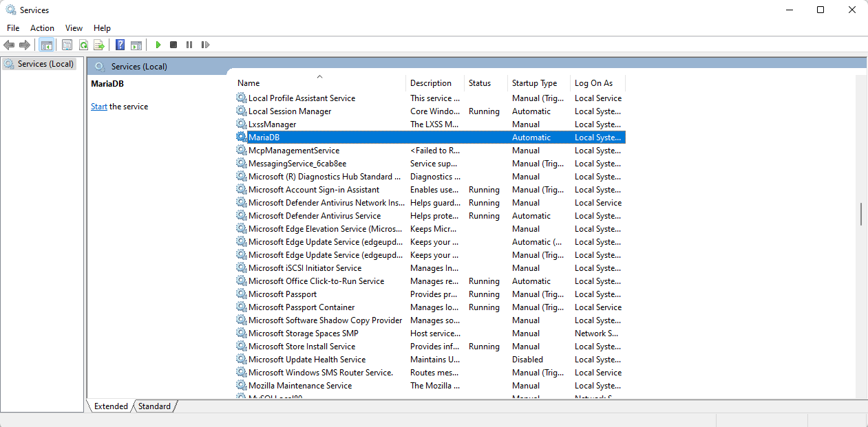Viewport: 868px width, 427px height.
Task: Click the Export List toolbar icon
Action: (x=99, y=45)
